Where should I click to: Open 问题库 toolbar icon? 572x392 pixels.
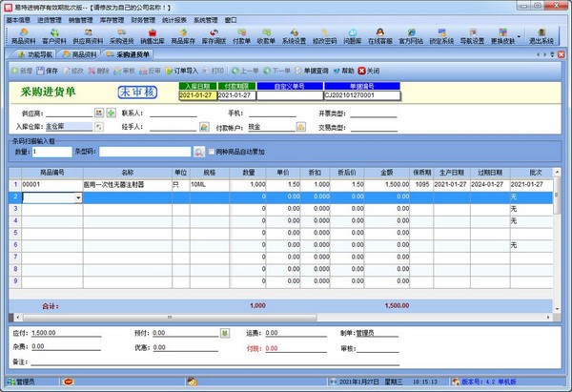pyautogui.click(x=352, y=36)
